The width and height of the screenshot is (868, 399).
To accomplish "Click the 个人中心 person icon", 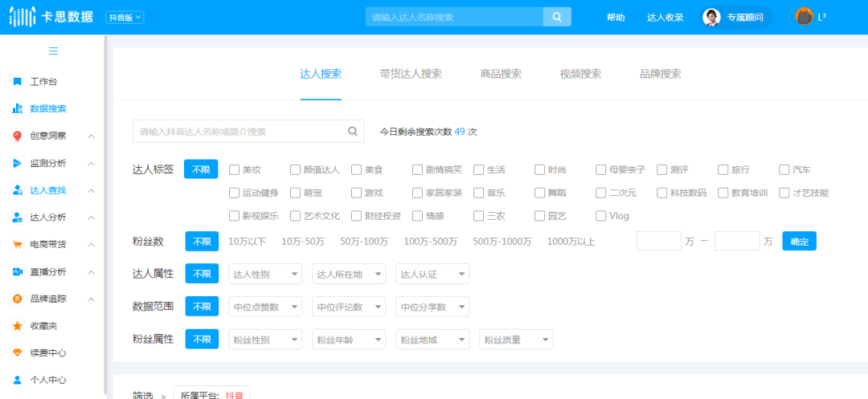I will tap(17, 381).
